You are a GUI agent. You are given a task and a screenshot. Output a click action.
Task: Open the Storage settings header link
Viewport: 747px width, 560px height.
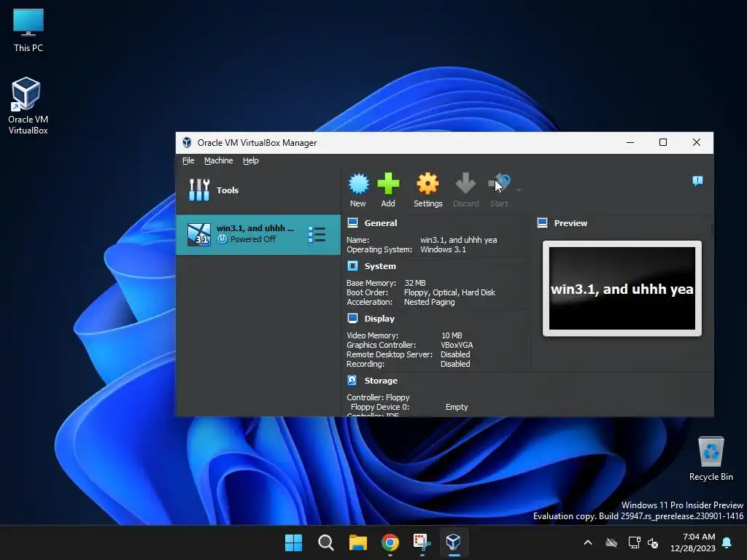(381, 380)
